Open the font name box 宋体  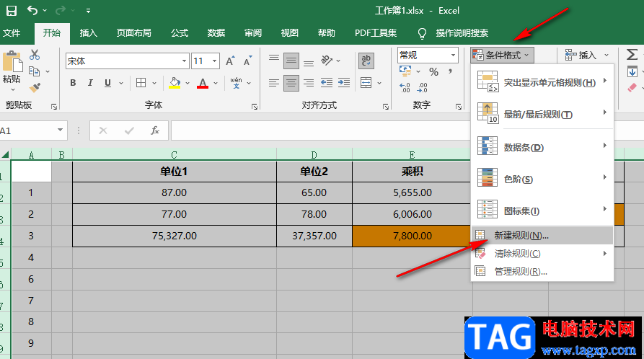coord(128,61)
